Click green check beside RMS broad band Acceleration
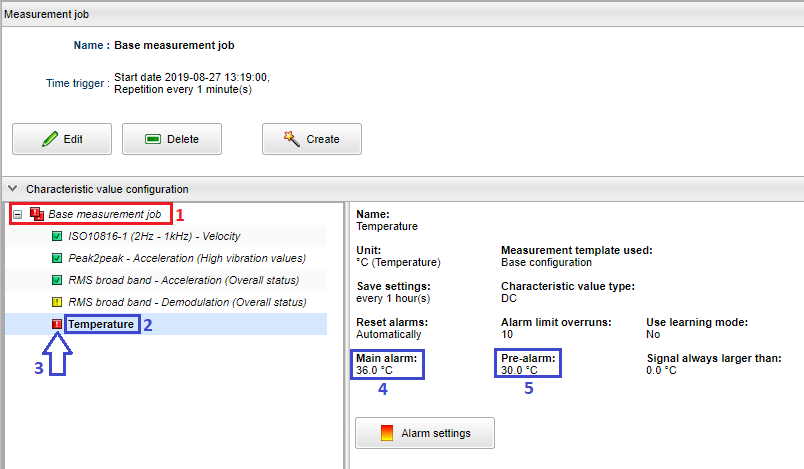This screenshot has width=804, height=469. point(56,280)
